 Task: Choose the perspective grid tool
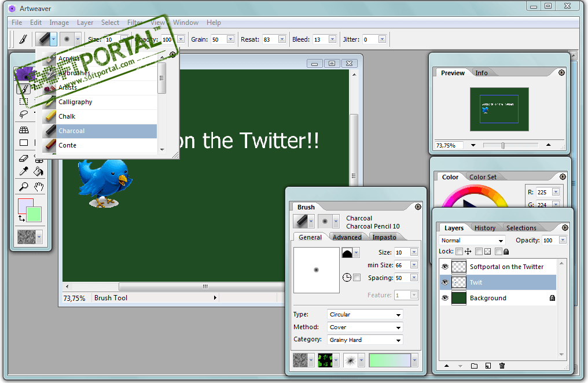pyautogui.click(x=24, y=130)
